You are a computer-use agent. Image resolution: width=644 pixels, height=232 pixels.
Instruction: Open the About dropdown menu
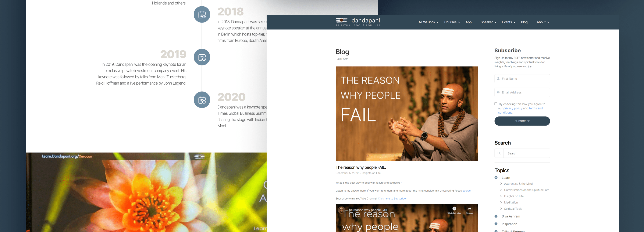(x=543, y=22)
